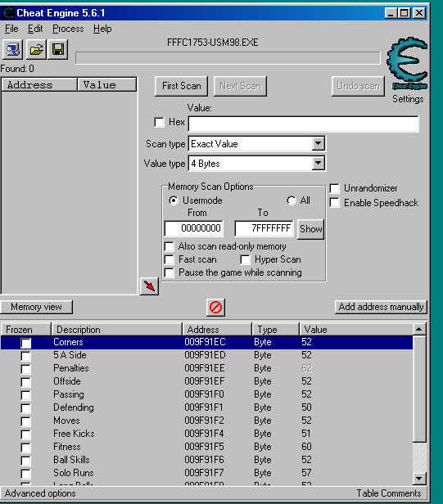The width and height of the screenshot is (443, 504).
Task: Select the Moves row description
Action: click(66, 421)
